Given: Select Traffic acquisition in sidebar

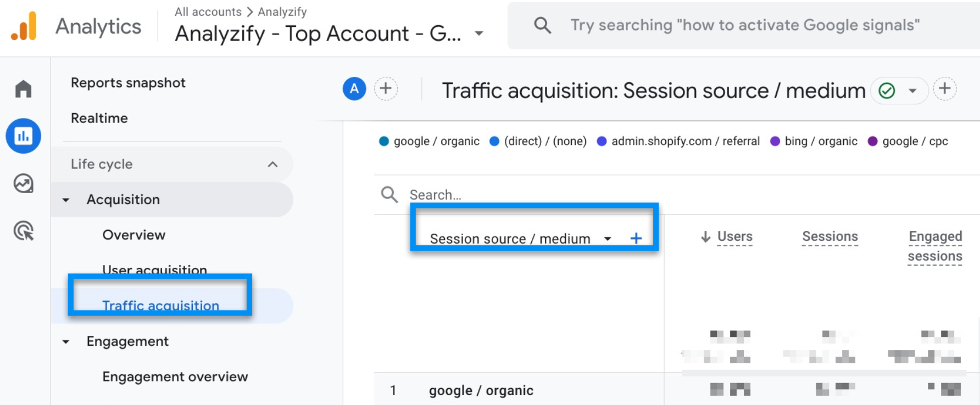Looking at the screenshot, I should (x=160, y=306).
